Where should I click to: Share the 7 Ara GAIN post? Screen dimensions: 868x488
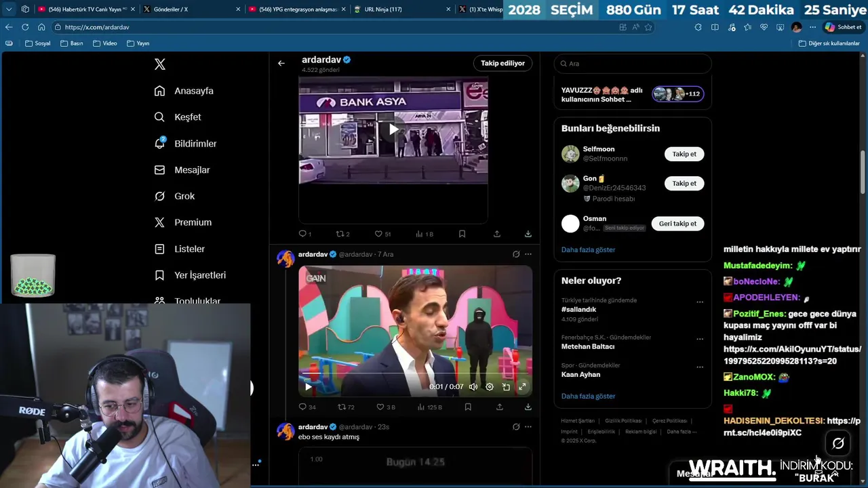(x=500, y=407)
